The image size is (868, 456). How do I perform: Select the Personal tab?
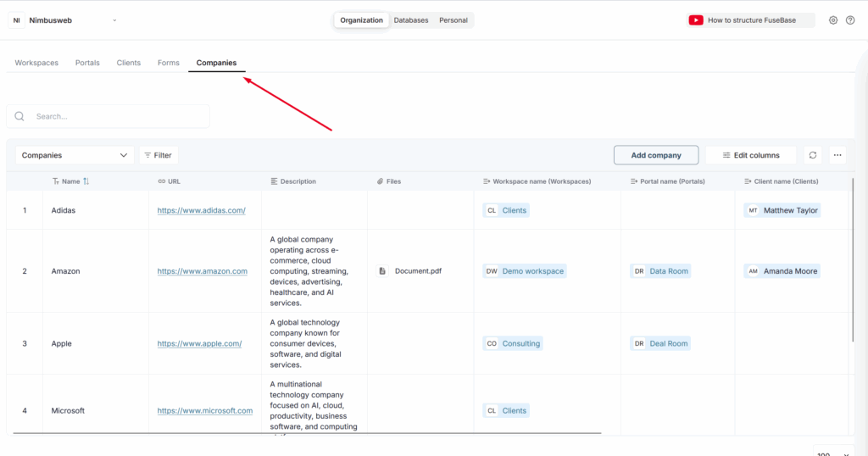tap(453, 20)
